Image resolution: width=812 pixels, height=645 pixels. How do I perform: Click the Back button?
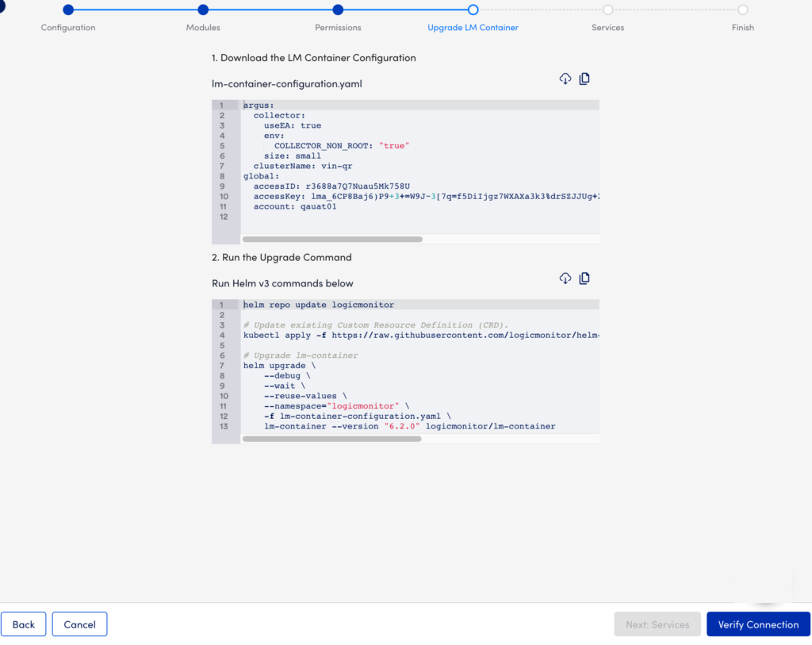[x=23, y=624]
